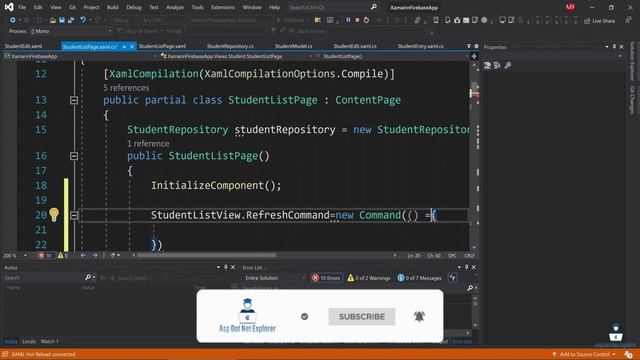This screenshot has height=360, width=640.
Task: Open the Watch 1 tab
Action: pos(49,341)
